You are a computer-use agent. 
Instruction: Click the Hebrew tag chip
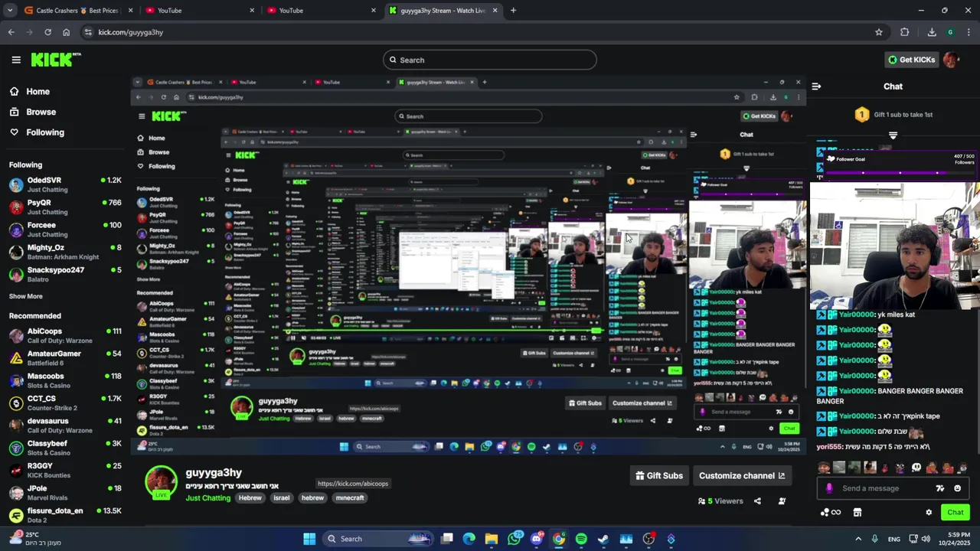point(250,498)
